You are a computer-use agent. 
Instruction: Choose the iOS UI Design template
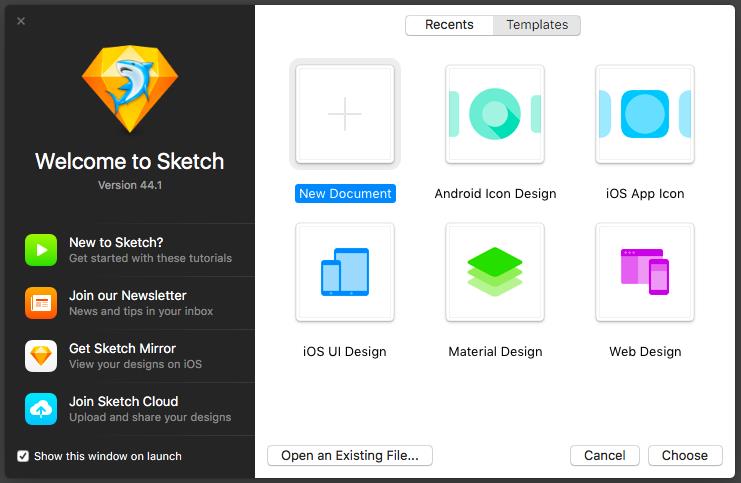pos(345,272)
